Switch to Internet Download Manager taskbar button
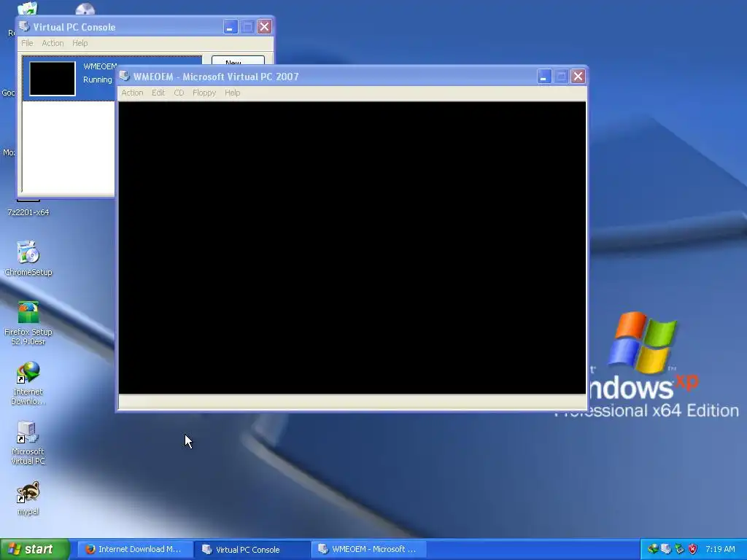This screenshot has width=747, height=560. [135, 550]
